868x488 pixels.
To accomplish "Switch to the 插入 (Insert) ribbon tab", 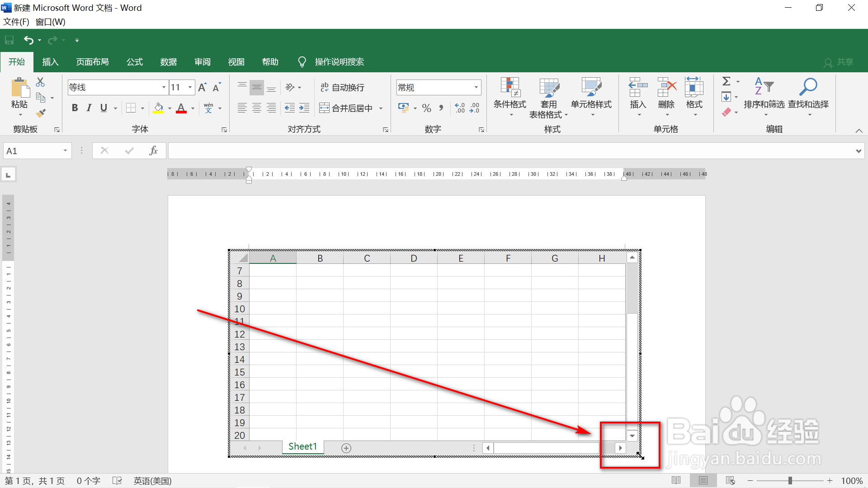I will click(x=50, y=62).
